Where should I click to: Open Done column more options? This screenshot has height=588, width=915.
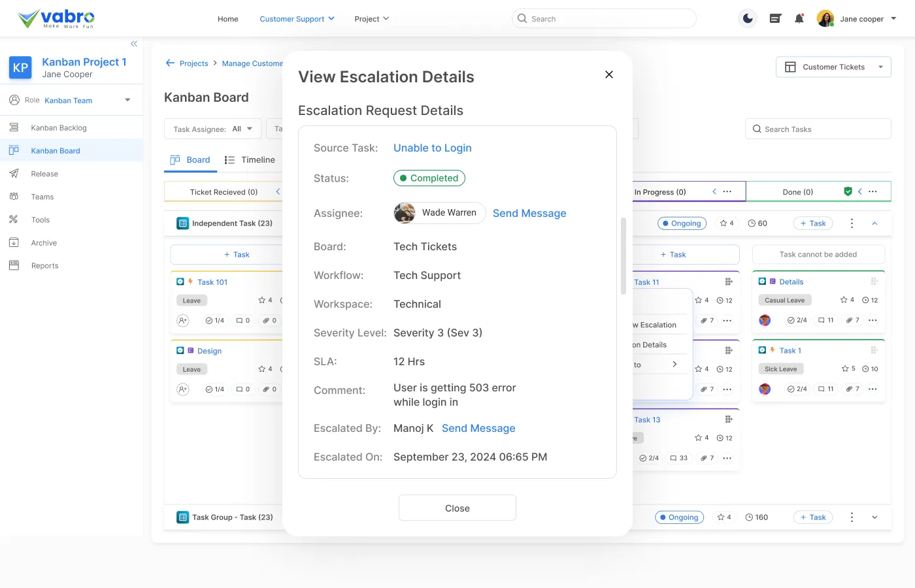(873, 191)
